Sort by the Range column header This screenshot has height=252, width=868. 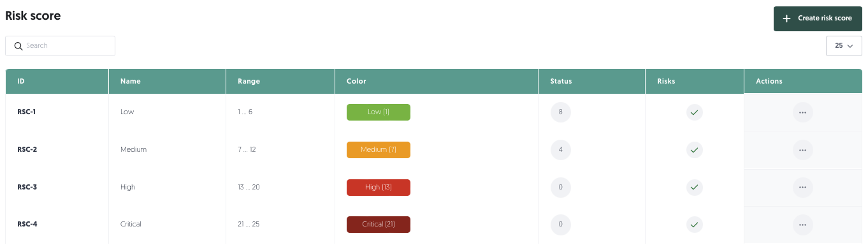(249, 82)
